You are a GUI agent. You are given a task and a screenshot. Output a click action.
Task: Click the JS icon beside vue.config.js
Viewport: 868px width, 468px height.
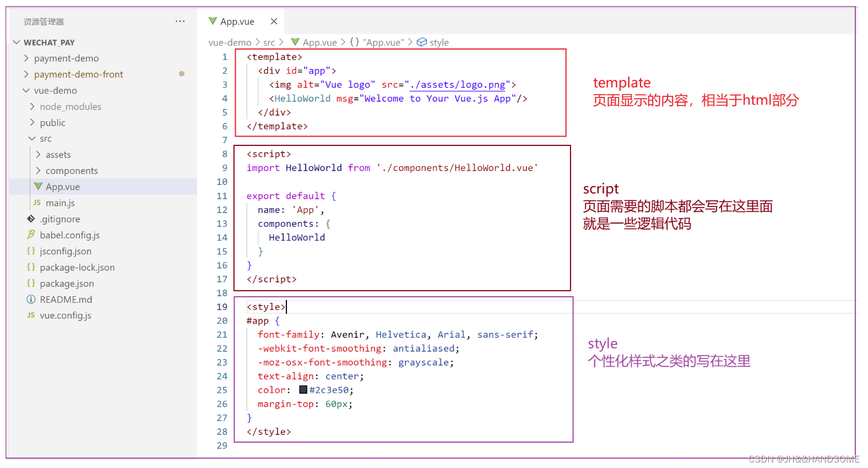[31, 315]
